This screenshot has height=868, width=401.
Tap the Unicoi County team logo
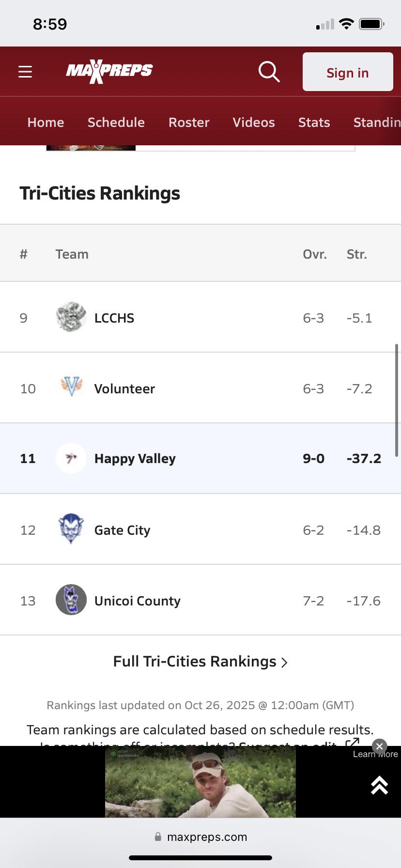coord(71,600)
